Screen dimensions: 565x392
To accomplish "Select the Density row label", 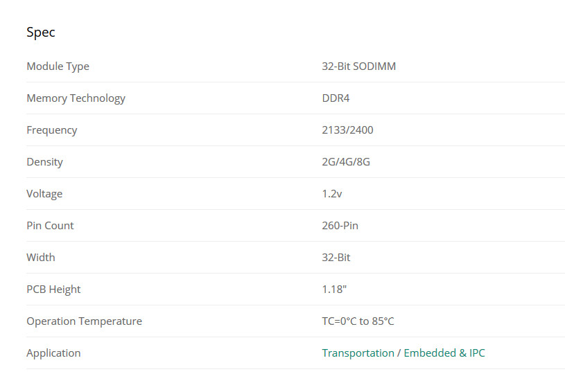I will pyautogui.click(x=44, y=162).
